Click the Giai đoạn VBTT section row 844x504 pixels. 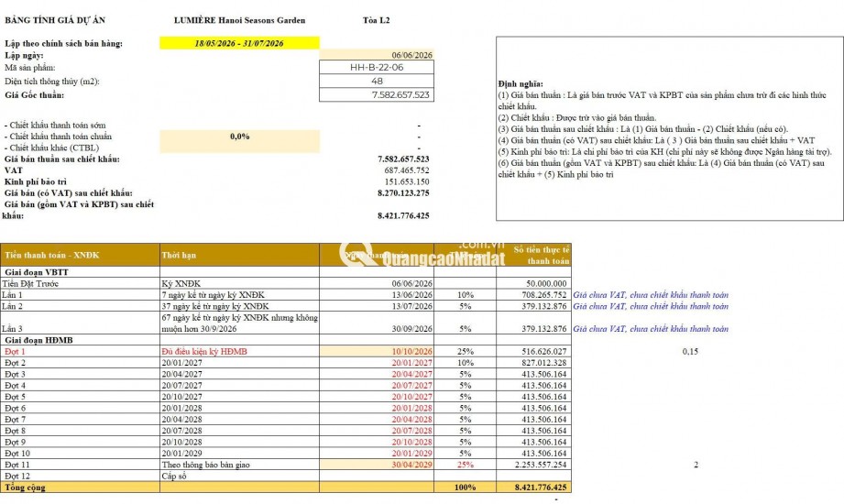[x=285, y=272]
